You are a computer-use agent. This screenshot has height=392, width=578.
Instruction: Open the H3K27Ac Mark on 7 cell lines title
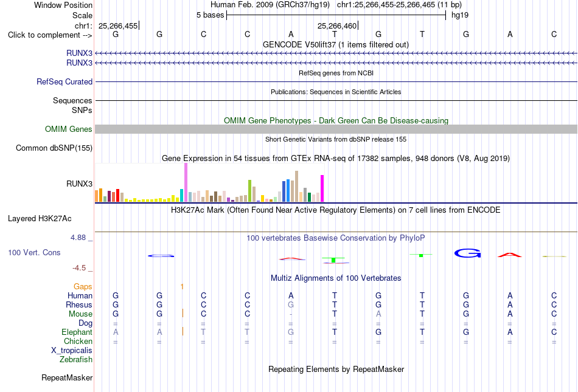336,210
